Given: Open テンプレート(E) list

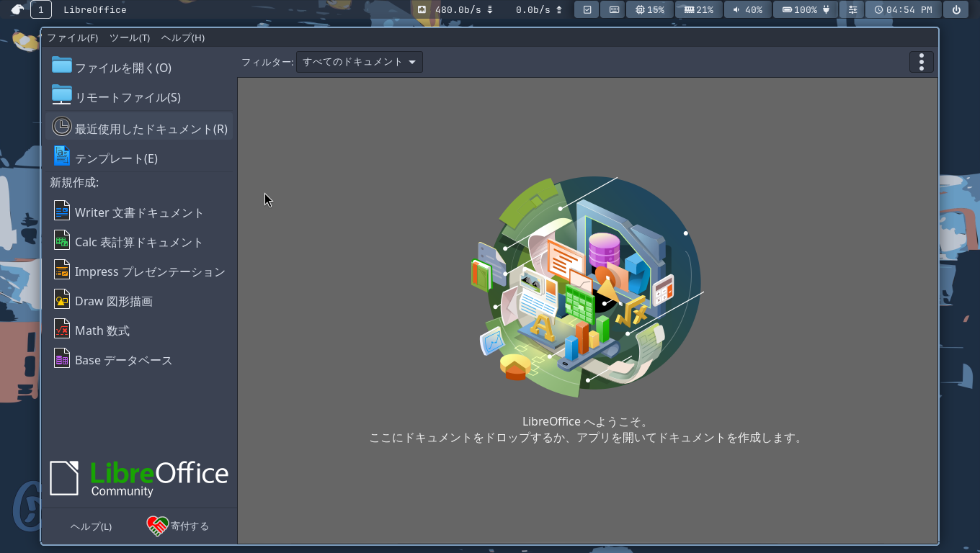Looking at the screenshot, I should tap(139, 157).
